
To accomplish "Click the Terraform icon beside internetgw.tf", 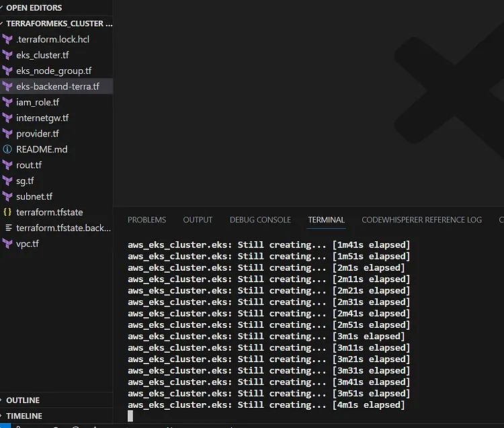I will point(7,118).
